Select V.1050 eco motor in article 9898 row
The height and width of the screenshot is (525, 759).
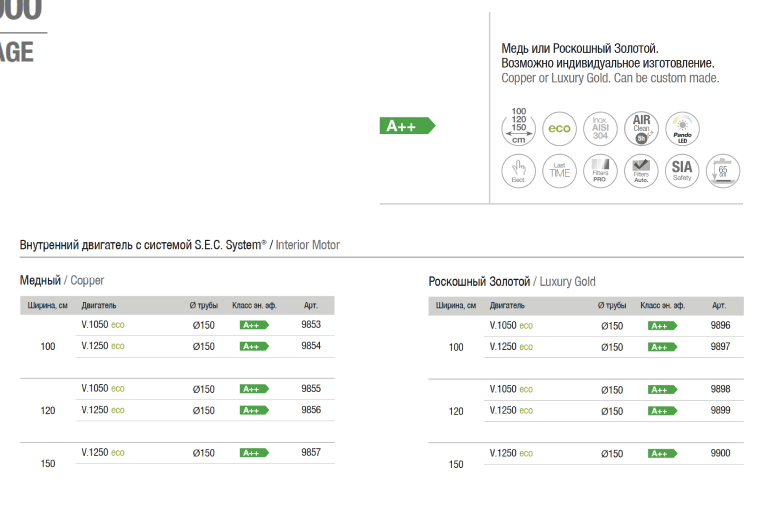(511, 389)
